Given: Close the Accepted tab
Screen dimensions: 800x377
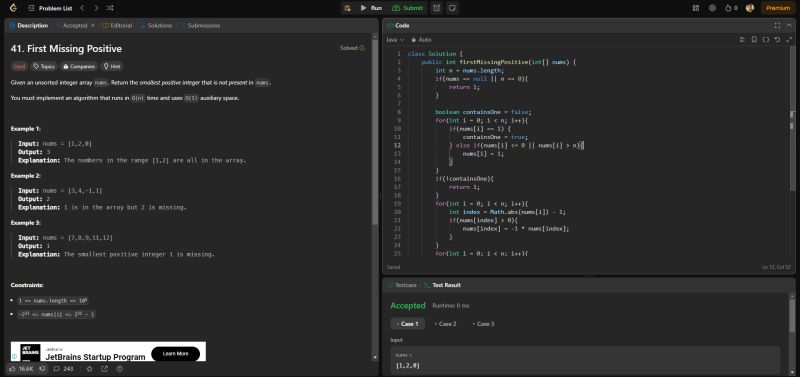Looking at the screenshot, I should coord(93,26).
